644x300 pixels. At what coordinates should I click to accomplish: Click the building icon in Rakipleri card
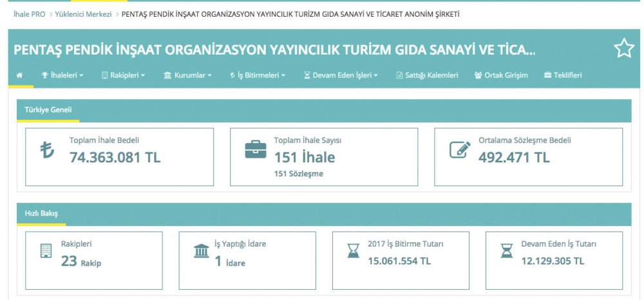[46, 250]
